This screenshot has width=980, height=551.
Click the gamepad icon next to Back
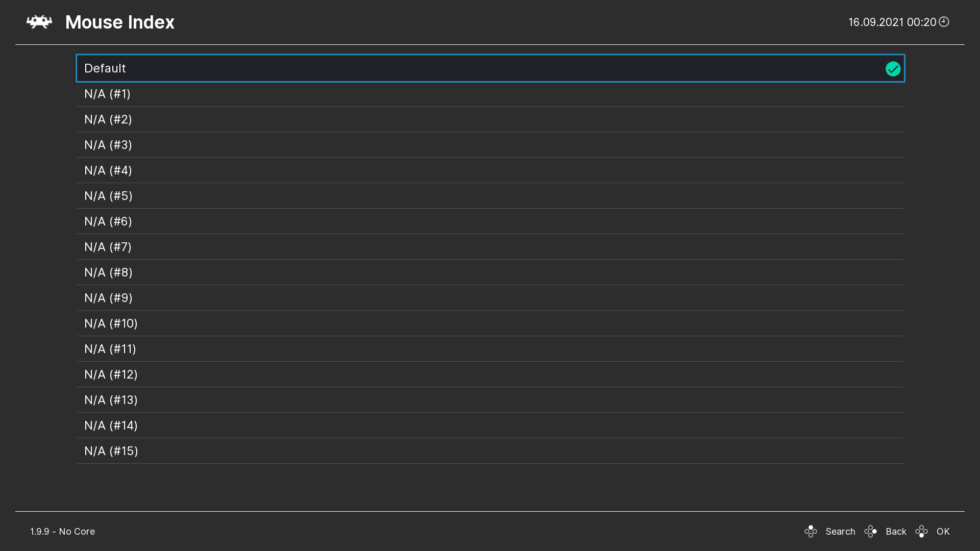click(x=871, y=531)
